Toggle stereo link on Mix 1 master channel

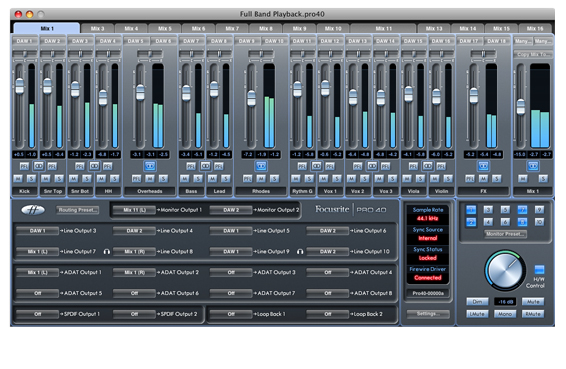(533, 166)
